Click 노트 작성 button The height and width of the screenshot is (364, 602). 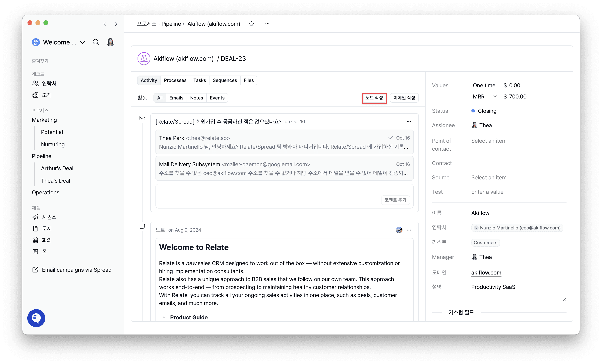coord(374,98)
